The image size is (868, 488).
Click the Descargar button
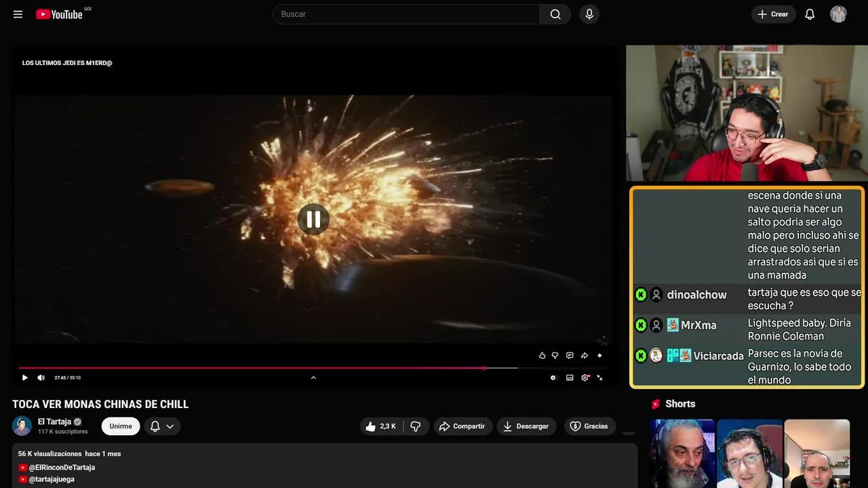click(526, 426)
